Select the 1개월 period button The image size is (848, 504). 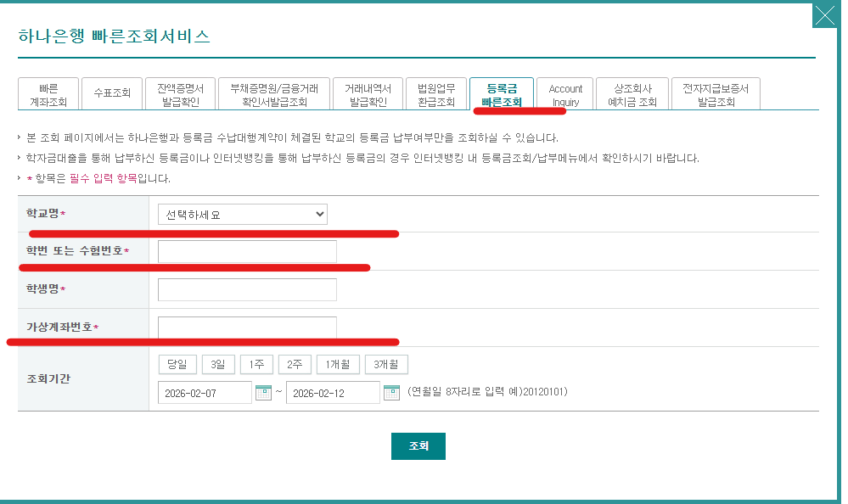pos(338,364)
